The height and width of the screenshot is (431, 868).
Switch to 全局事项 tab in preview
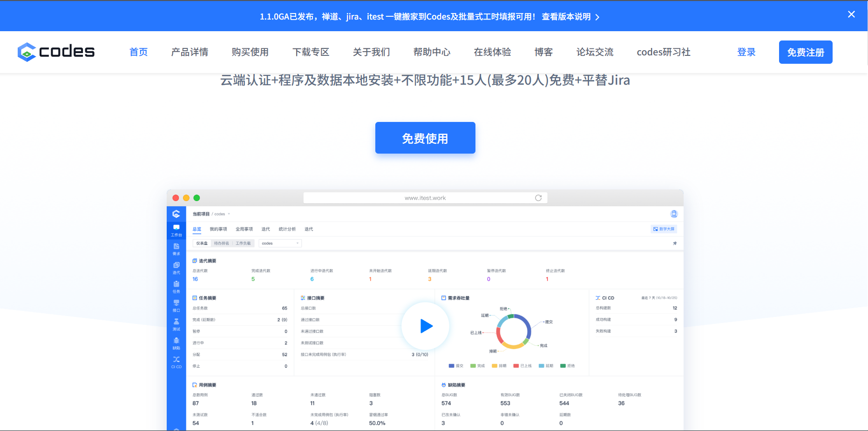coord(244,229)
